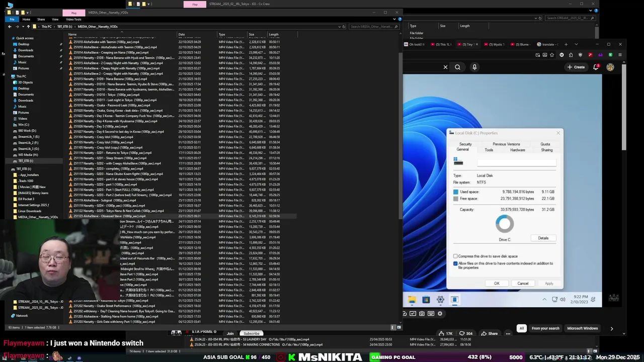Go up one folder with the up arrow
The width and height of the screenshot is (644, 362).
tap(28, 26)
